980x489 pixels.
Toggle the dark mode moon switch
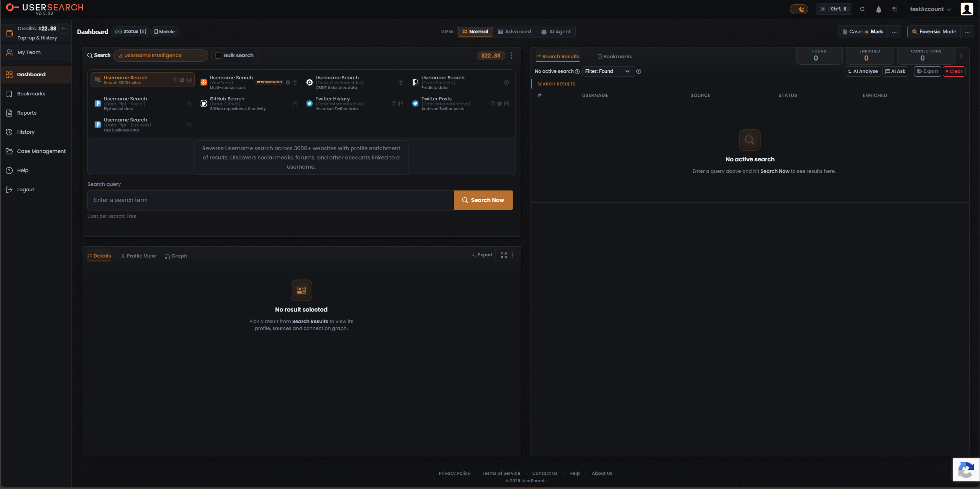799,9
